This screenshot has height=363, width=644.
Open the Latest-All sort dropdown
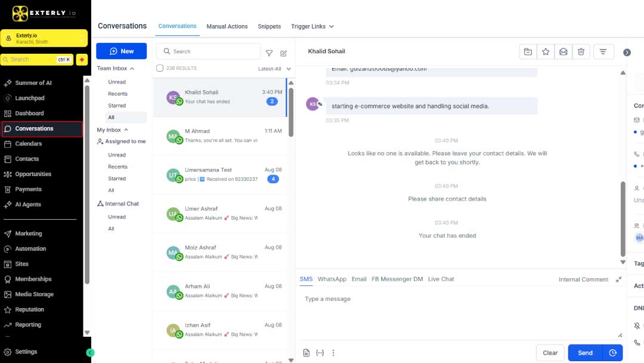pyautogui.click(x=274, y=69)
